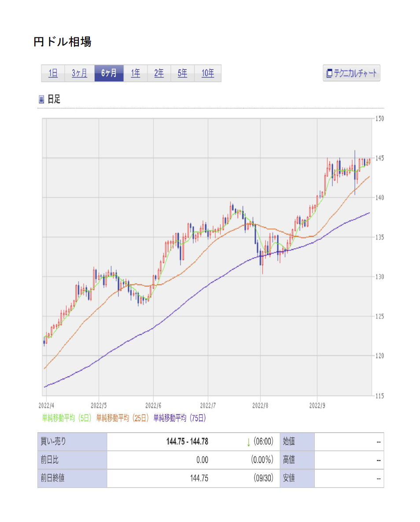Click the (0.00%) percent change value
The width and height of the screenshot is (420, 522).
(262, 460)
